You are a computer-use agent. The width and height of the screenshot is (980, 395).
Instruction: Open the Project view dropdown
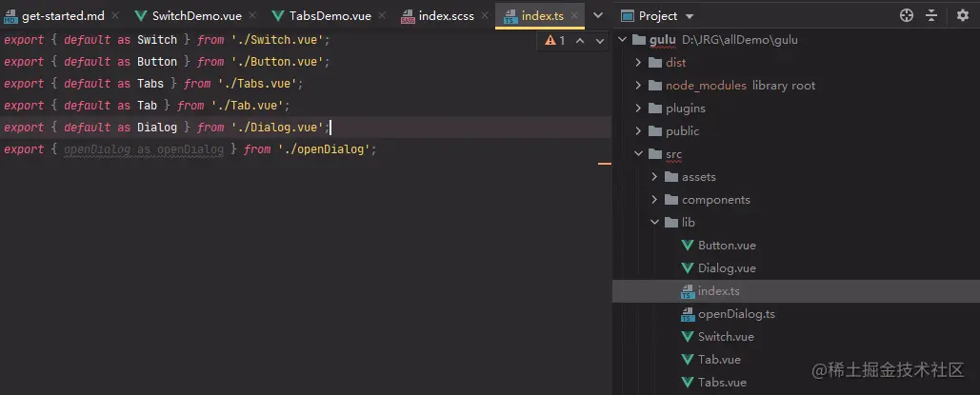point(690,16)
